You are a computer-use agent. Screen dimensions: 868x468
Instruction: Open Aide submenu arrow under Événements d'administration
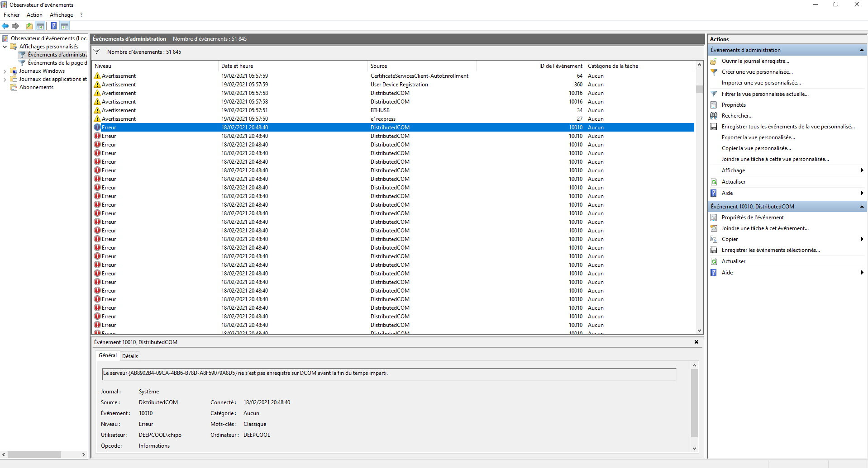[862, 193]
